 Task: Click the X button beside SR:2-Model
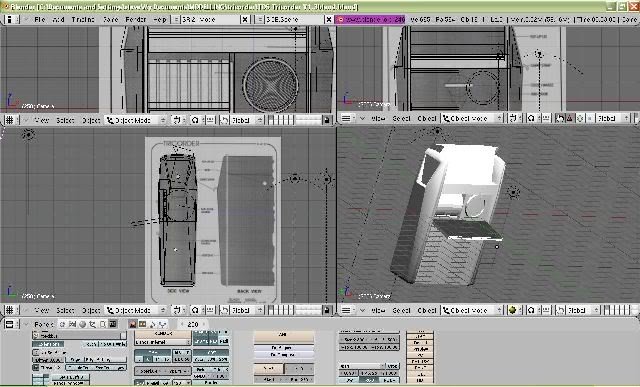(244, 19)
